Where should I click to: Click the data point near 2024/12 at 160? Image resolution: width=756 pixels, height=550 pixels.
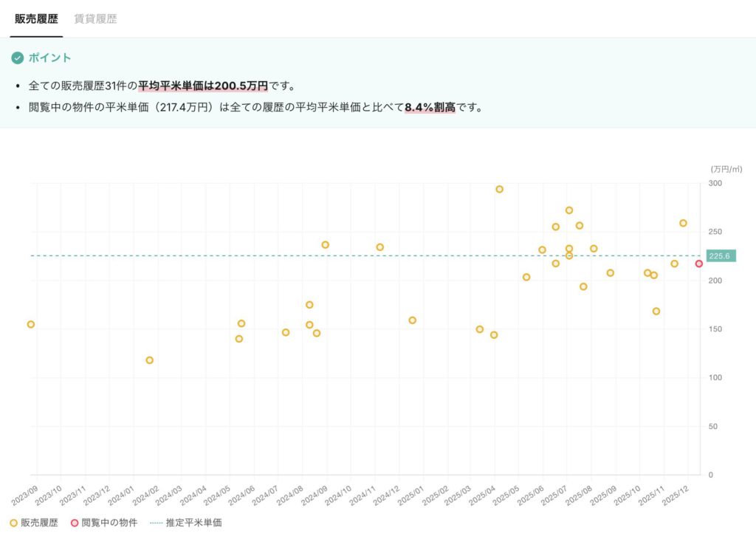click(x=412, y=320)
